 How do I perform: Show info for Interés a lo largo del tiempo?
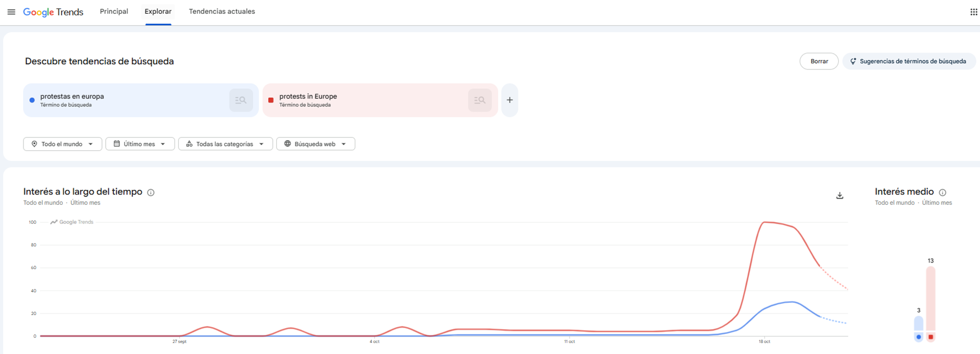pyautogui.click(x=151, y=193)
